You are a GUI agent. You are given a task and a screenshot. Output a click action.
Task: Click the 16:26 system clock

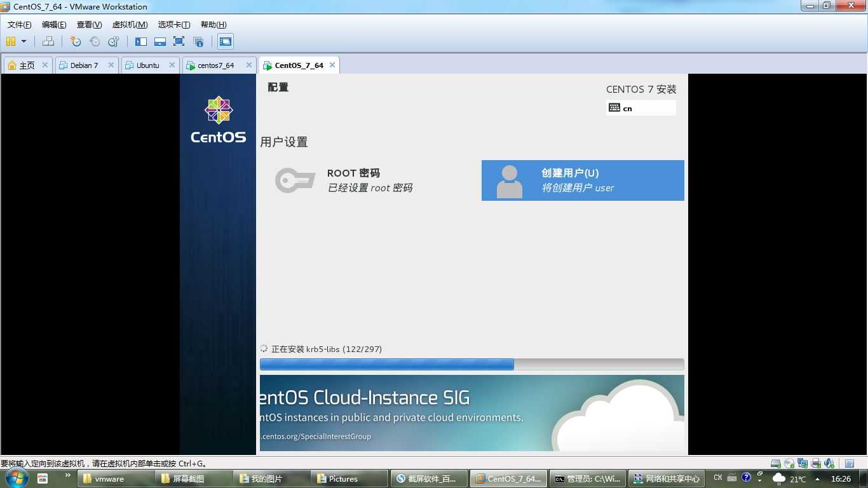coord(841,478)
